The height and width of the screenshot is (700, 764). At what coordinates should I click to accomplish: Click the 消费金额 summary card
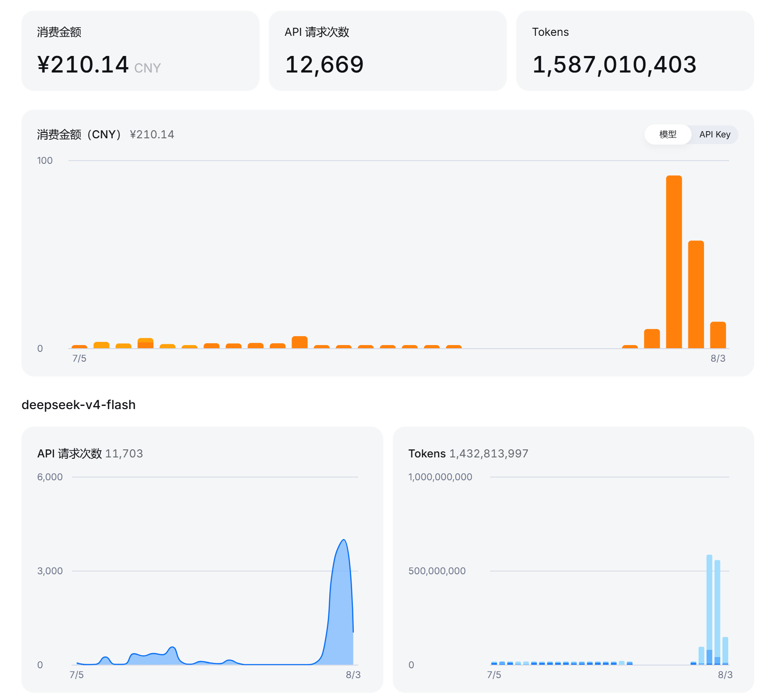click(x=140, y=51)
